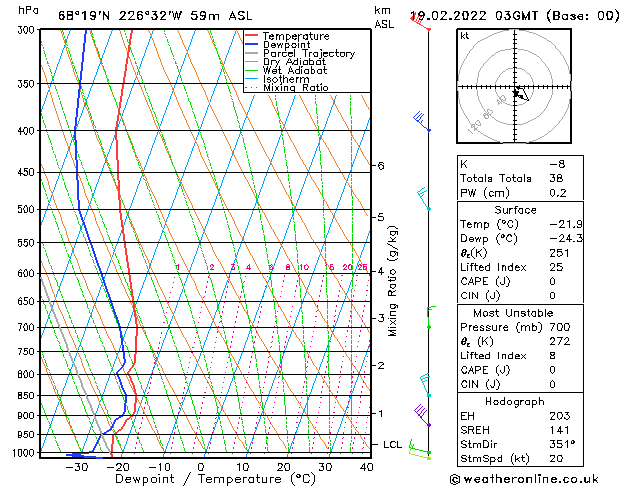Click the green wind barb at 700 hPa
This screenshot has height=486, width=629.
tap(431, 317)
